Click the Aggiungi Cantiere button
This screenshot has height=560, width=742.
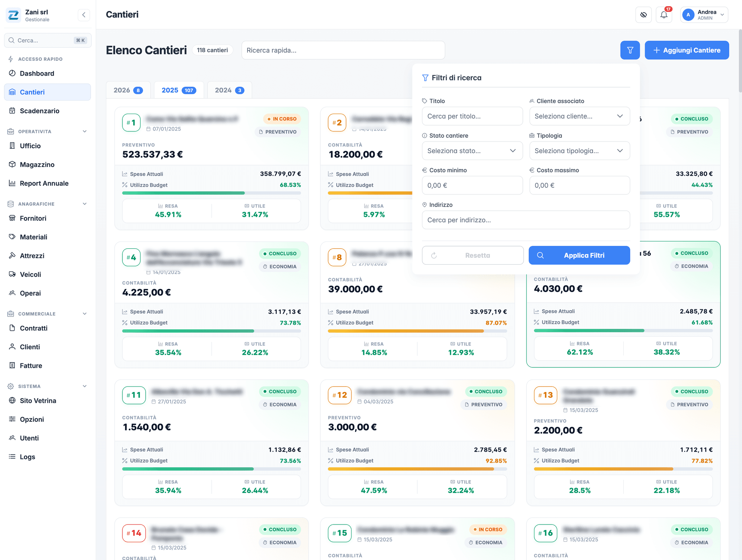point(687,50)
